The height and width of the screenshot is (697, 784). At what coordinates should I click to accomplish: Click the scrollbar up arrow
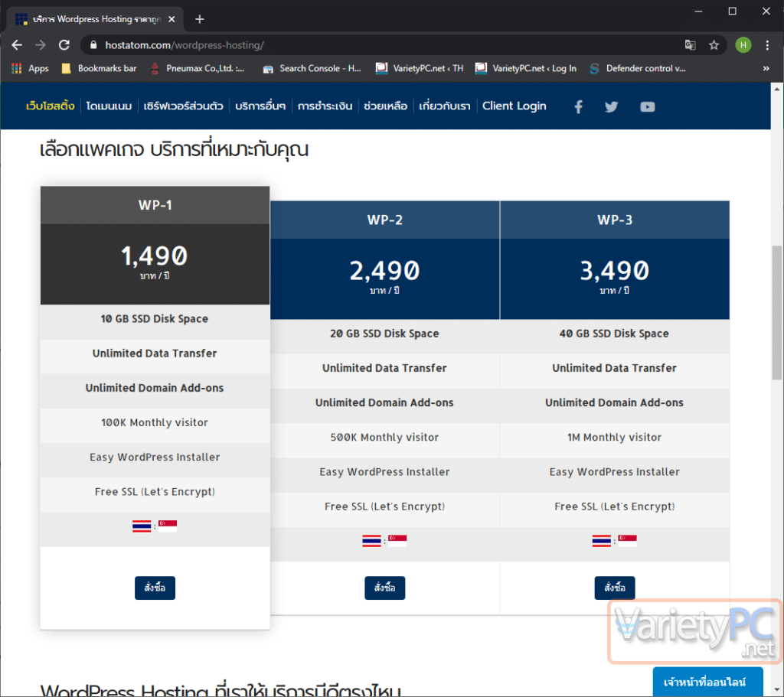(776, 89)
